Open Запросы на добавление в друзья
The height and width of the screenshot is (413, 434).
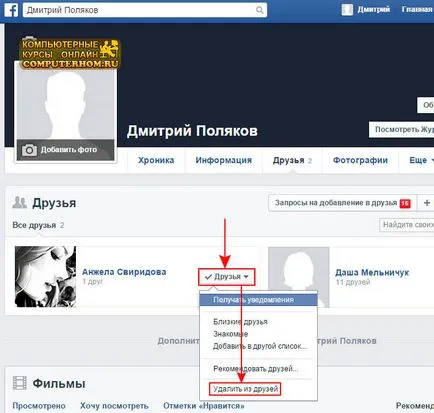[343, 203]
